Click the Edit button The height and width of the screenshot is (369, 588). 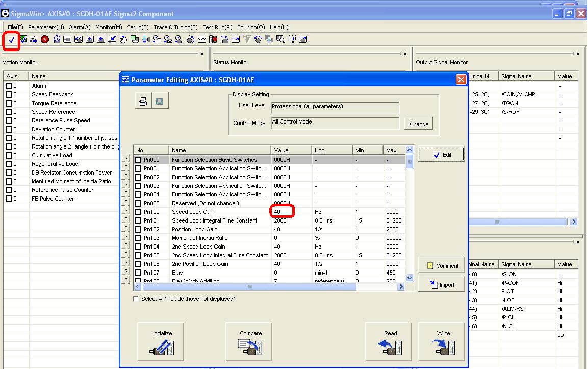coord(442,154)
